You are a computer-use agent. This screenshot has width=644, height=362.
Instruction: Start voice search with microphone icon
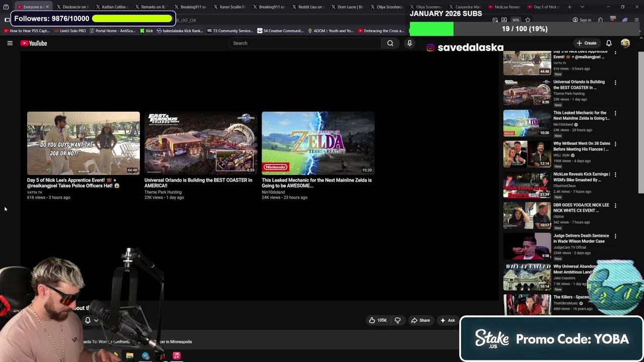[x=410, y=43]
